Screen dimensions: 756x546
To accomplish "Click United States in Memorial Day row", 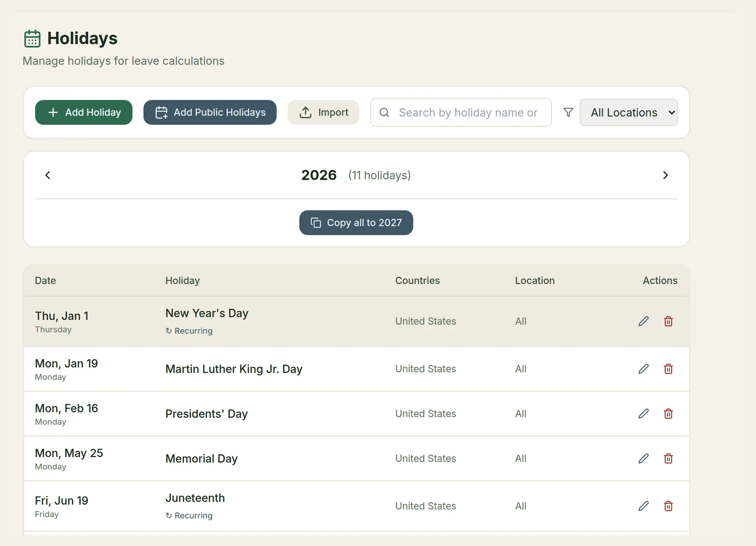I will 426,459.
